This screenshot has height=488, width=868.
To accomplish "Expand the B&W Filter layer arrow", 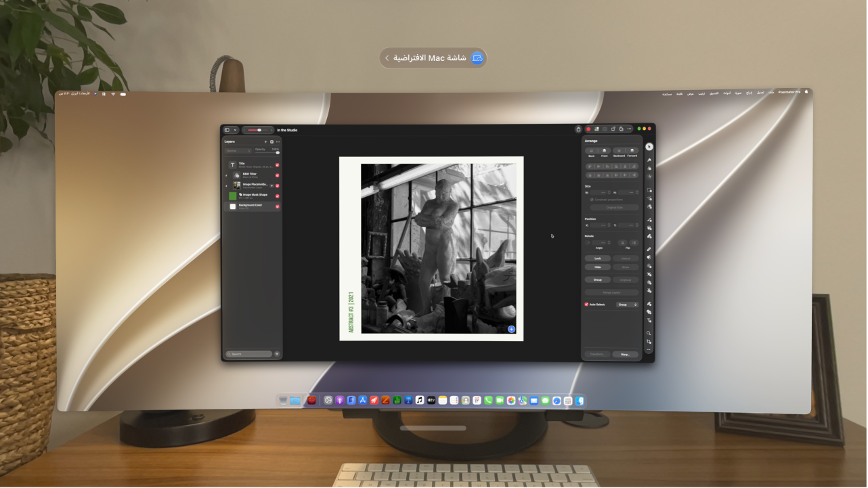I will click(x=226, y=175).
